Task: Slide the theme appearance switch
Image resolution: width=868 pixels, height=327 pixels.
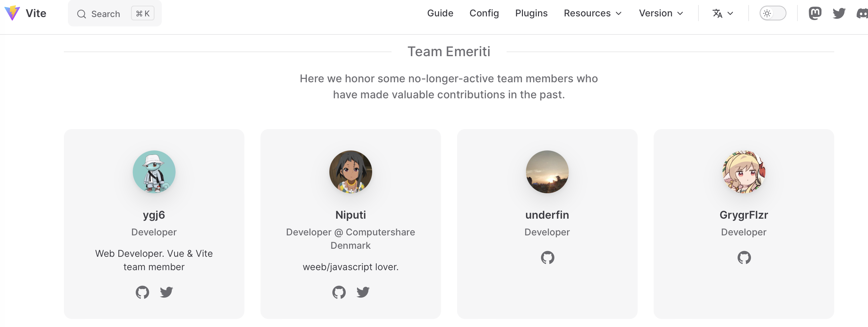Action: [773, 13]
